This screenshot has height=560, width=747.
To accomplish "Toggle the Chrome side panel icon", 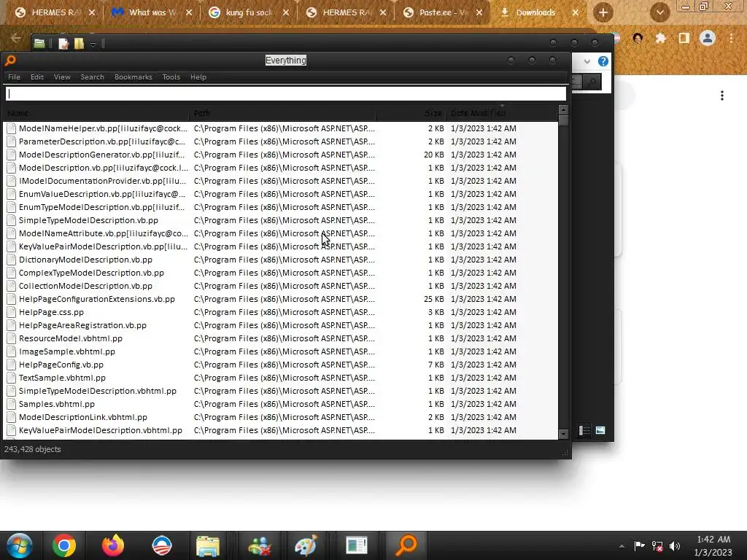I will tap(684, 38).
